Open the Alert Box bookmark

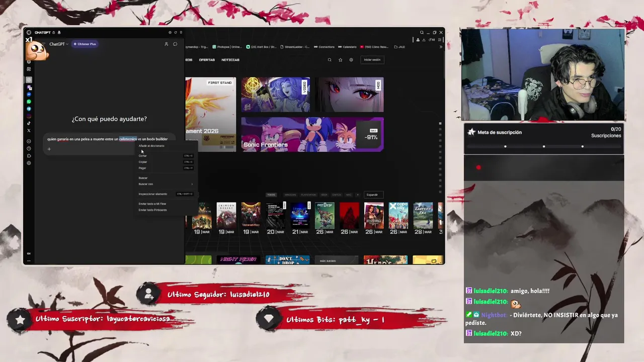coord(261,47)
